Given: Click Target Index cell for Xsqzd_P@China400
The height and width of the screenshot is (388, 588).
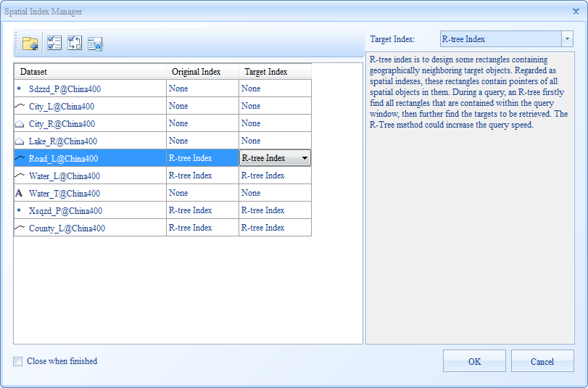Looking at the screenshot, I should 275,210.
